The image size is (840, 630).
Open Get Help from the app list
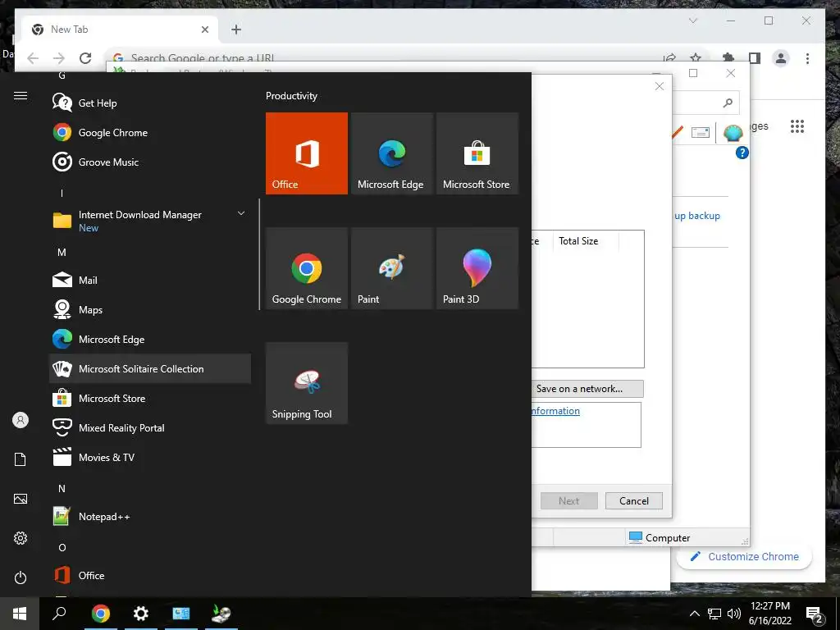[150, 103]
